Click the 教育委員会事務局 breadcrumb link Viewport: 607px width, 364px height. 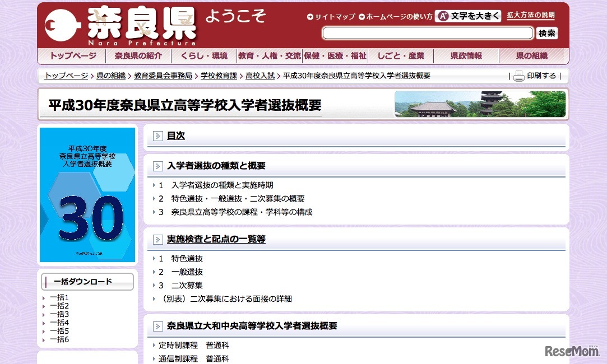[x=163, y=76]
